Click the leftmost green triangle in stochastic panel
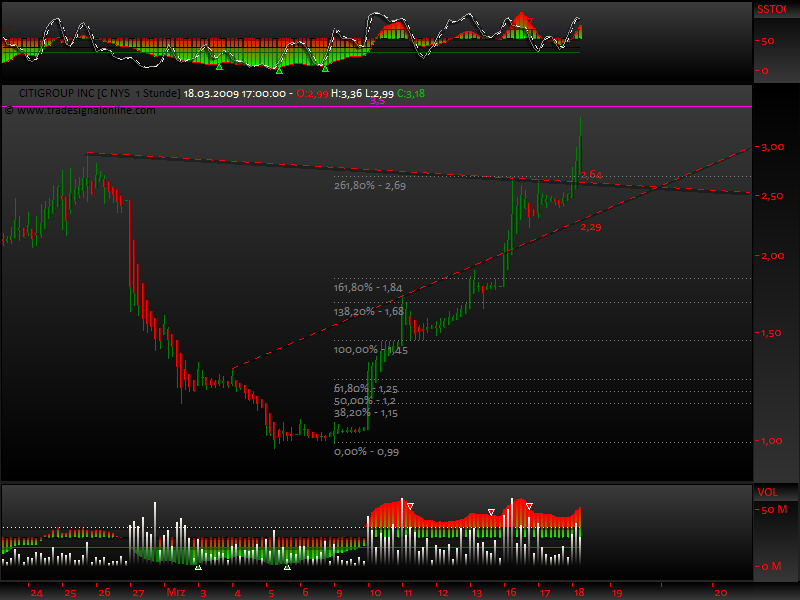The width and height of the screenshot is (800, 600). [219, 67]
